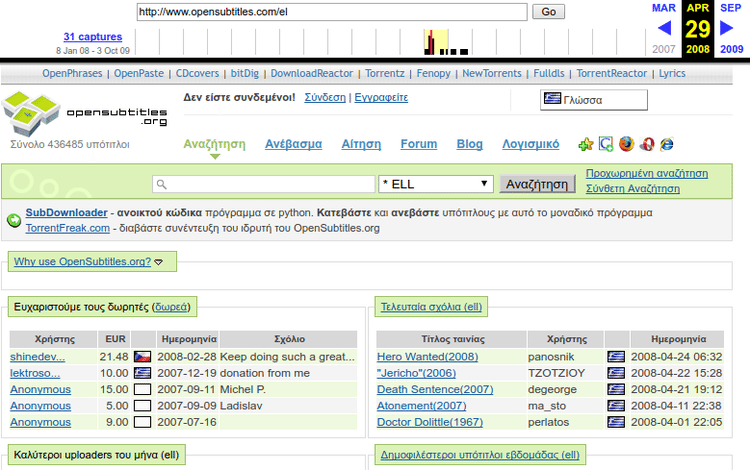Open the Σύνθετη Αναζήτηση link
This screenshot has width=750, height=470.
[x=633, y=188]
